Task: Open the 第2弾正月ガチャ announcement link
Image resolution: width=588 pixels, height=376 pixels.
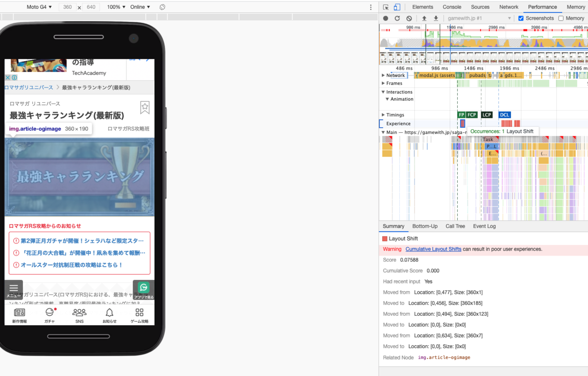Action: click(x=82, y=241)
